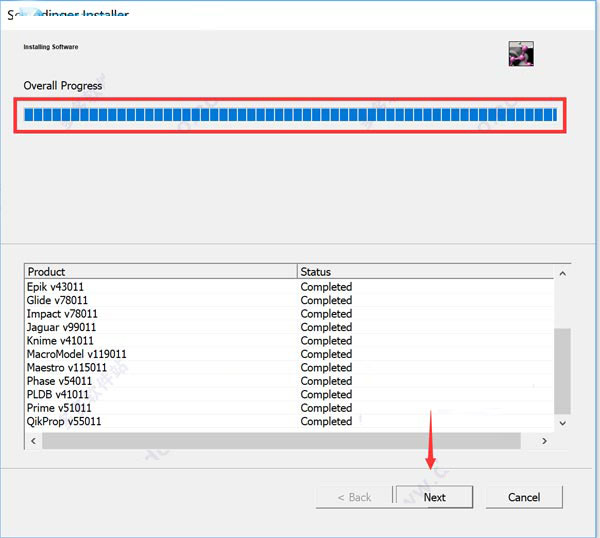Click Completed status for Knime

(x=326, y=341)
